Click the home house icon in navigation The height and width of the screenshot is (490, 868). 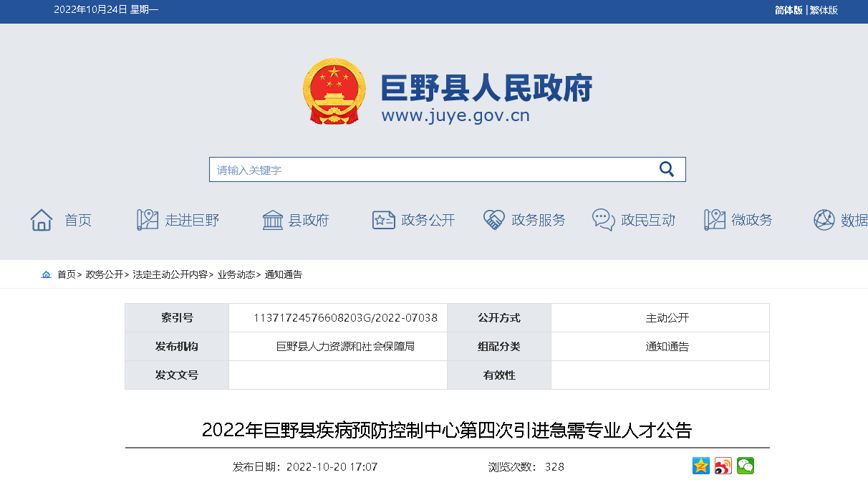(42, 220)
